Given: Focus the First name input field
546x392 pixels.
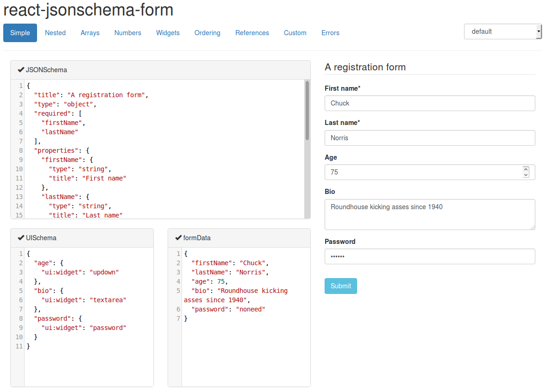Looking at the screenshot, I should pyautogui.click(x=430, y=103).
